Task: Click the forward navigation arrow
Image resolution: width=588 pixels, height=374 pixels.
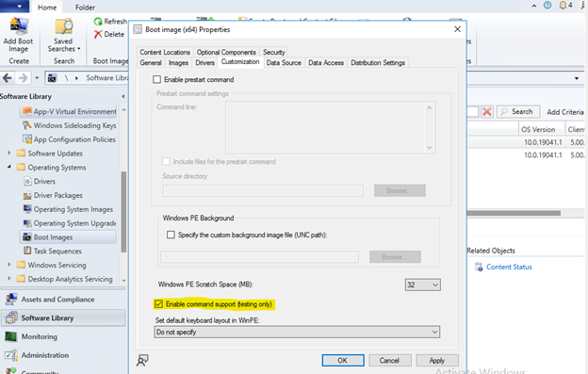Action: (23, 78)
